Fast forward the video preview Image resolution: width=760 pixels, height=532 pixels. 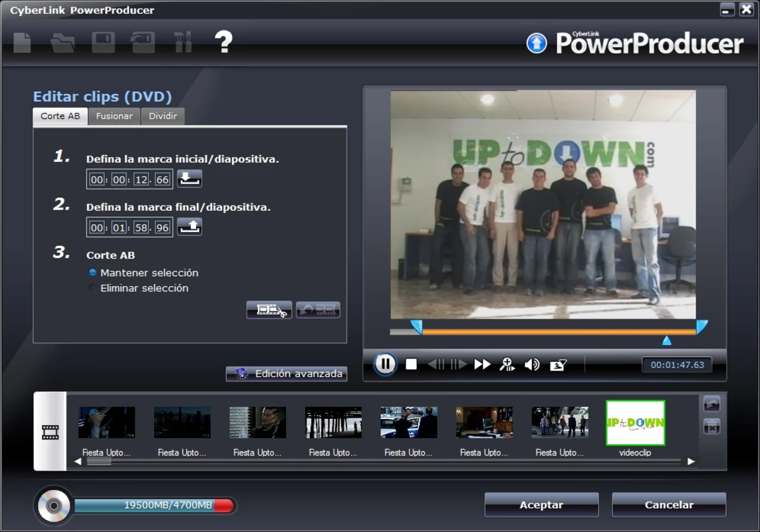click(x=482, y=364)
